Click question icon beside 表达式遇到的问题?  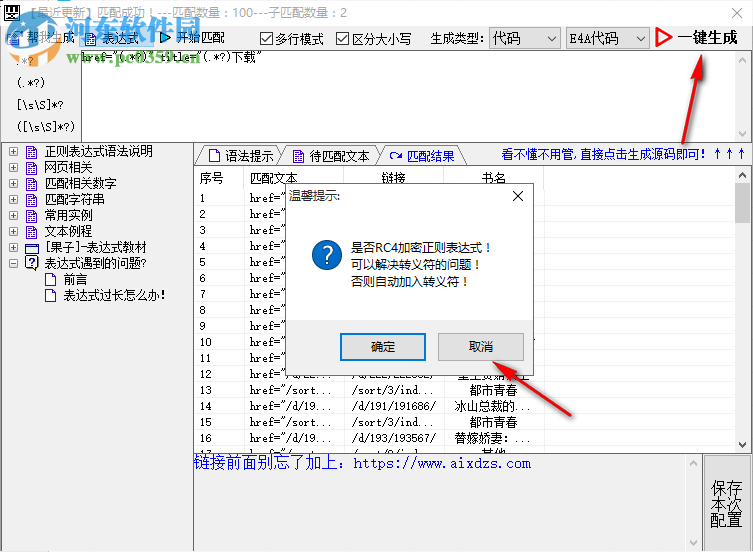[32, 263]
